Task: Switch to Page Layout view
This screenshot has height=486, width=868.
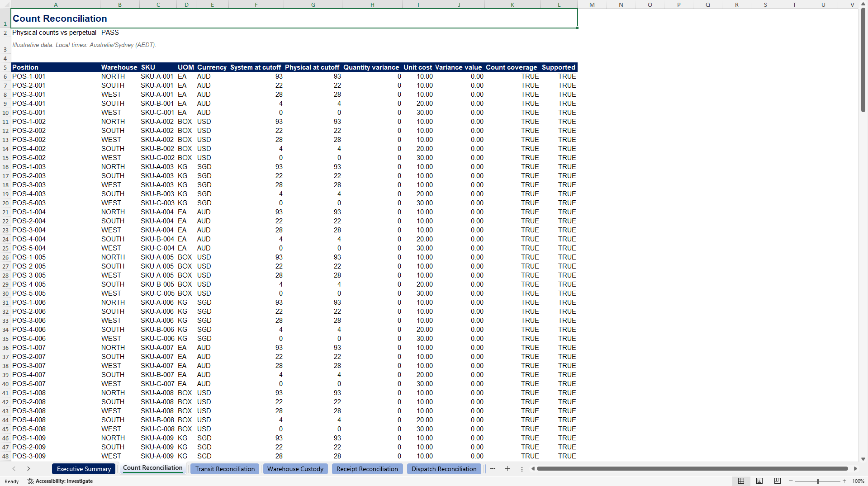Action: pyautogui.click(x=759, y=481)
